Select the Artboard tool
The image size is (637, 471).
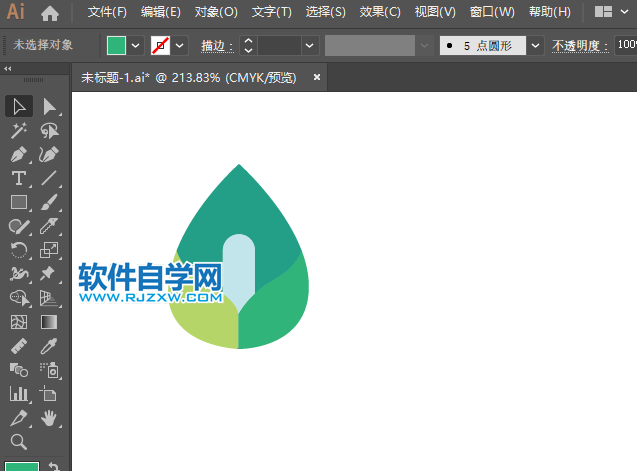point(50,394)
